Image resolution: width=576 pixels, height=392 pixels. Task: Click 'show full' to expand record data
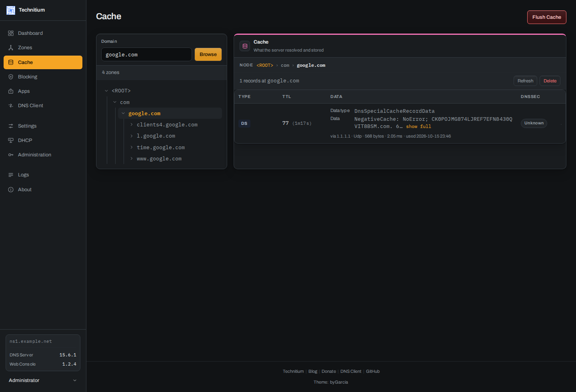click(418, 126)
